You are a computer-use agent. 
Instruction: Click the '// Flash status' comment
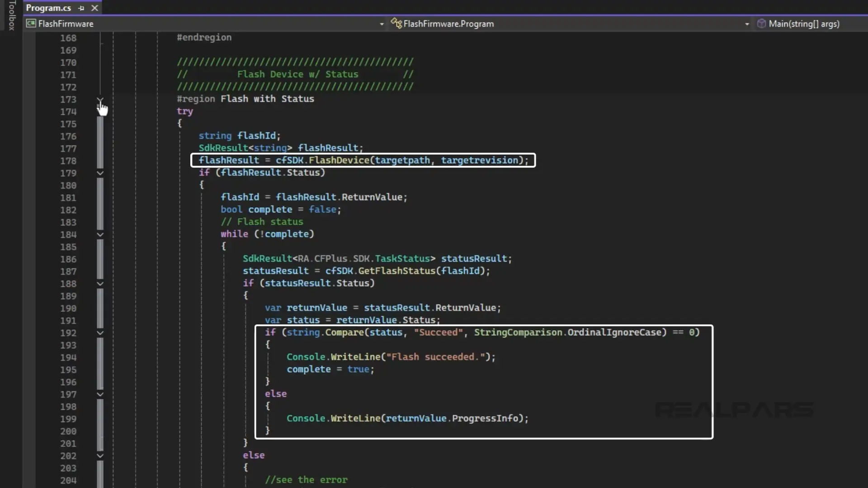click(x=262, y=222)
